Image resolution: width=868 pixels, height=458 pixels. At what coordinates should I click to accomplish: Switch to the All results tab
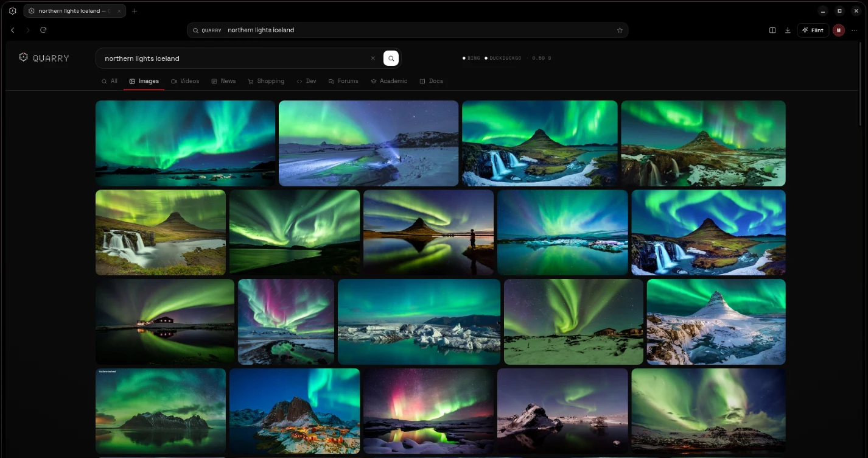click(110, 81)
